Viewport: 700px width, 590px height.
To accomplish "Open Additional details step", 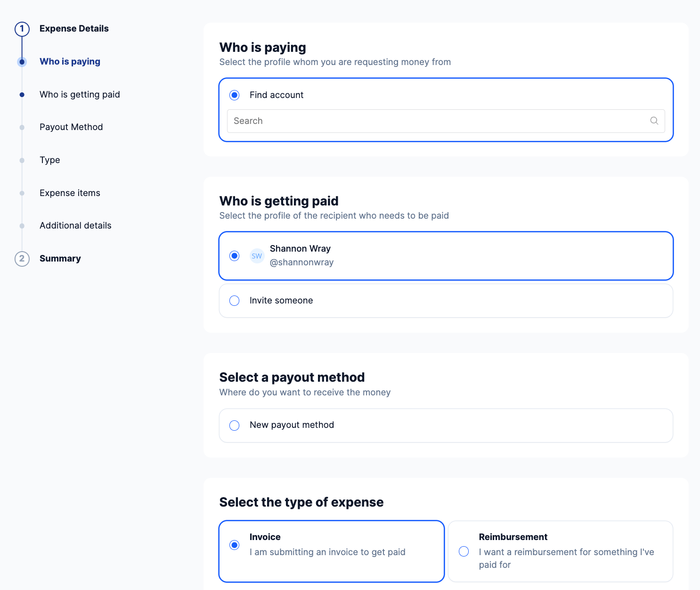I will (75, 226).
